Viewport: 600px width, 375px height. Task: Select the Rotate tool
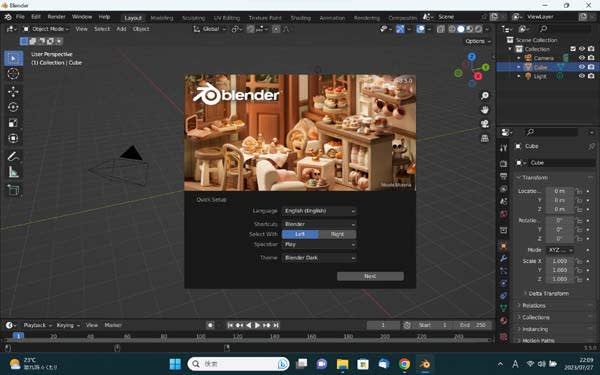[13, 107]
